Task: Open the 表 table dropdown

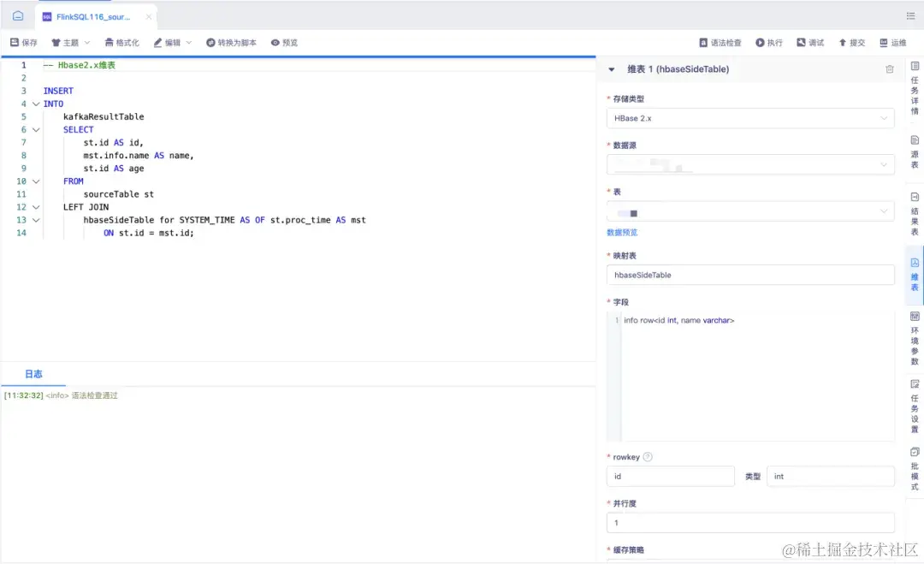Action: click(750, 211)
